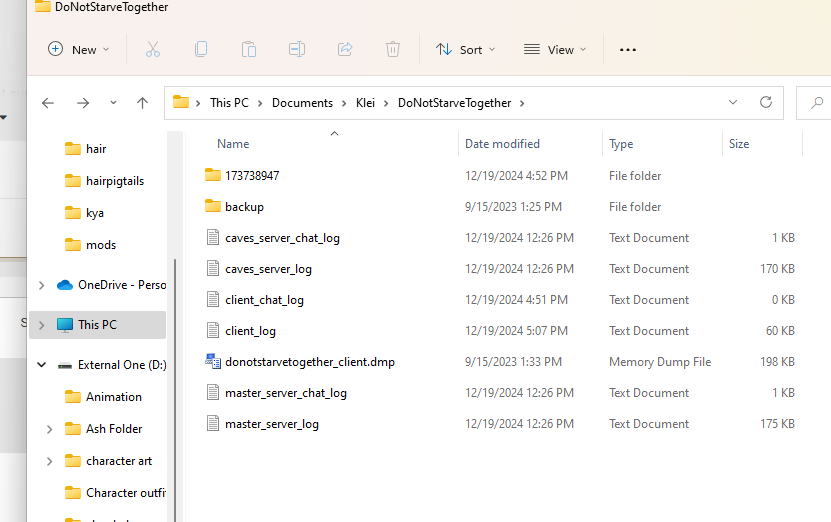Open Animation folder in sidebar
This screenshot has height=522, width=831.
[x=113, y=396]
